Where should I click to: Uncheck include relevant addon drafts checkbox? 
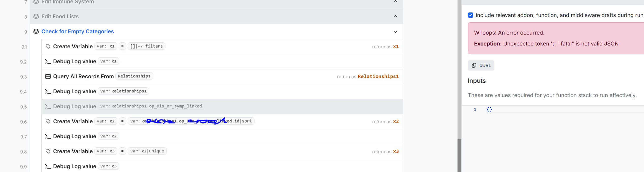pyautogui.click(x=470, y=15)
